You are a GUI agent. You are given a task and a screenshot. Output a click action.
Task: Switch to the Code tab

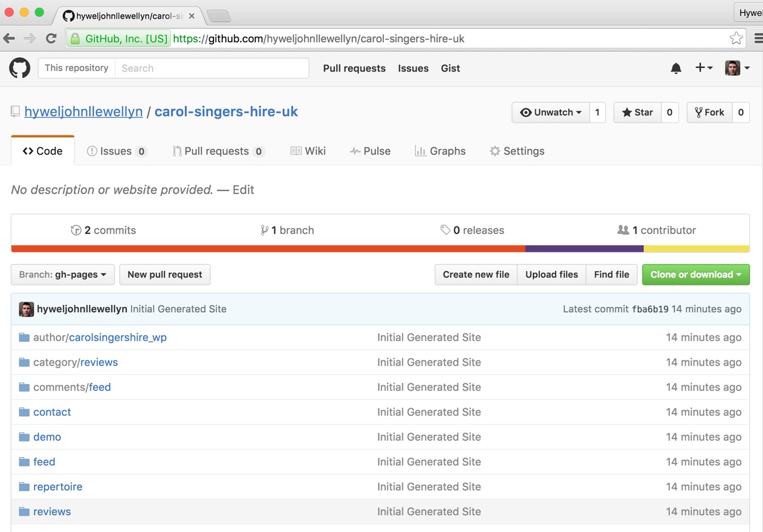pos(43,151)
